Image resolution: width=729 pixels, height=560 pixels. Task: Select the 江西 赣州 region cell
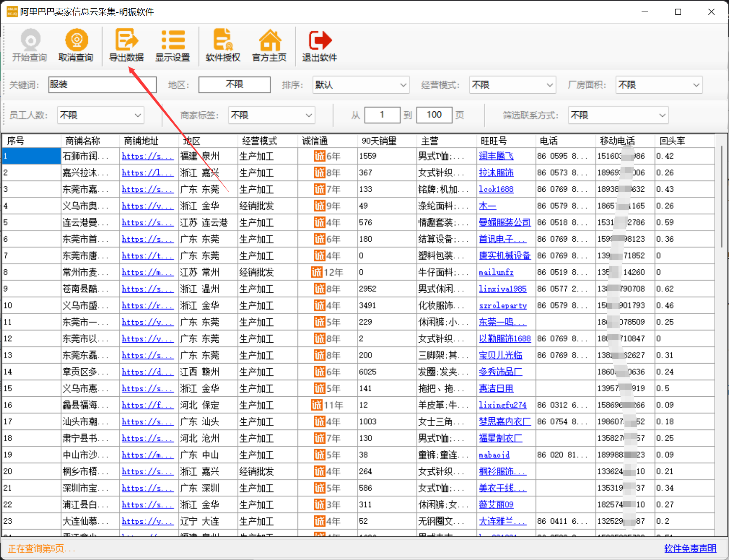click(208, 372)
